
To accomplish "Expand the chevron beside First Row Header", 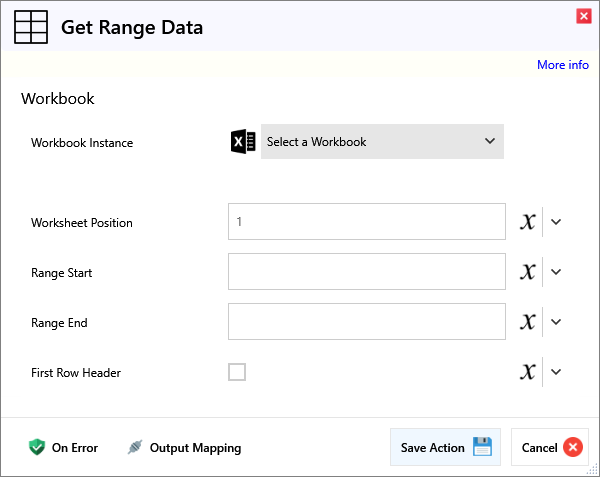I will [x=557, y=372].
